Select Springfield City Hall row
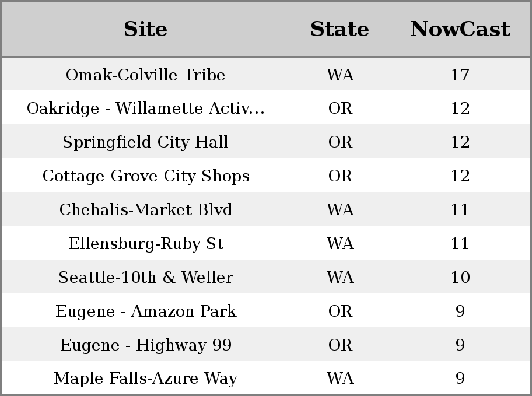Image resolution: width=532 pixels, height=396 pixels. point(145,142)
